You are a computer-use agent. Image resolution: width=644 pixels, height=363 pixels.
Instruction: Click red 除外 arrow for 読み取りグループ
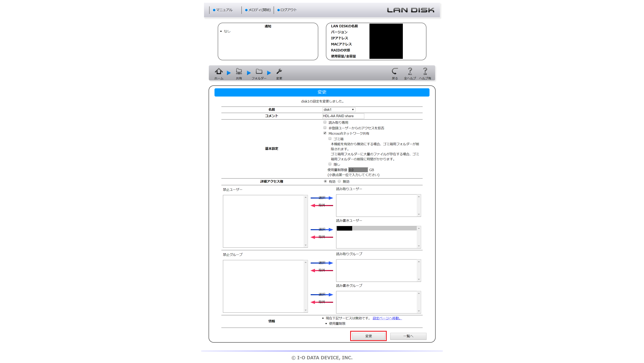click(322, 270)
